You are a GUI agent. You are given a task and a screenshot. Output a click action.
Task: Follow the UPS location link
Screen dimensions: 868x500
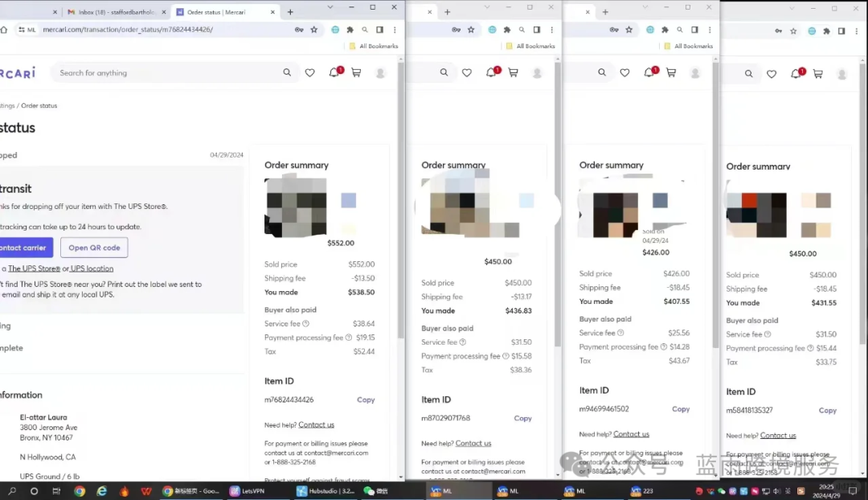point(92,268)
